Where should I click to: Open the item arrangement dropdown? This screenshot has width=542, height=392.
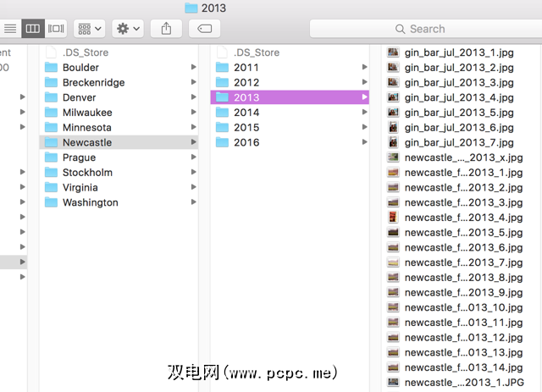90,28
